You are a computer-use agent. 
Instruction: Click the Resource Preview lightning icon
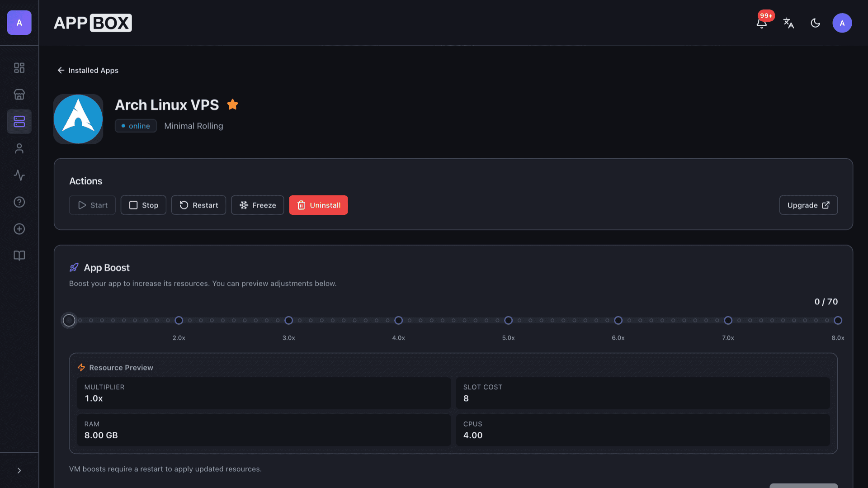coord(81,367)
